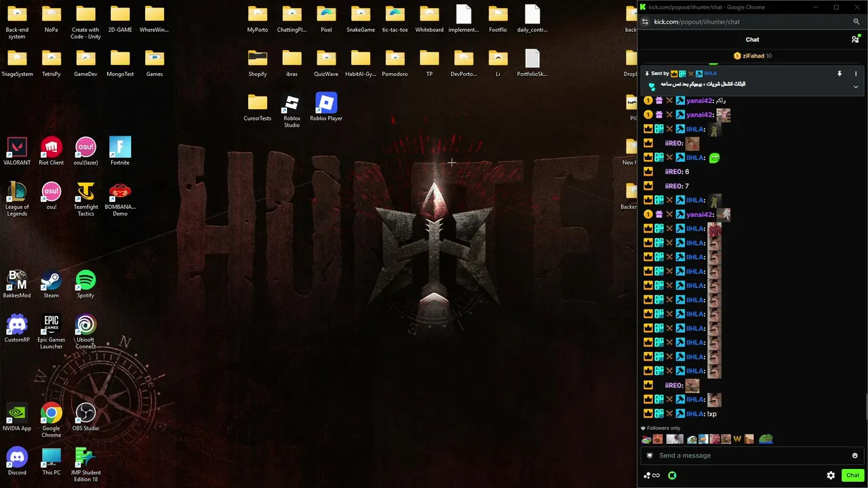The height and width of the screenshot is (488, 868).
Task: Select the MongoTest folder
Action: pyautogui.click(x=120, y=63)
